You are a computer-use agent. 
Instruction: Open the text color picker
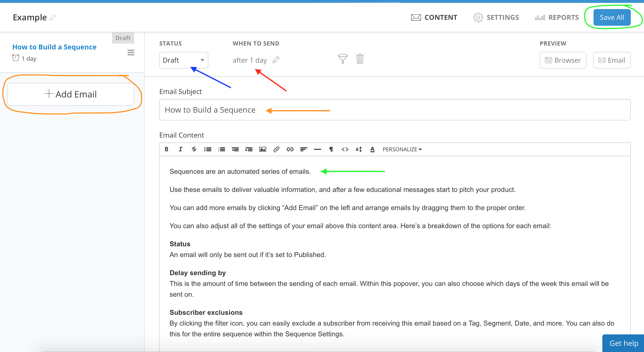tap(372, 149)
